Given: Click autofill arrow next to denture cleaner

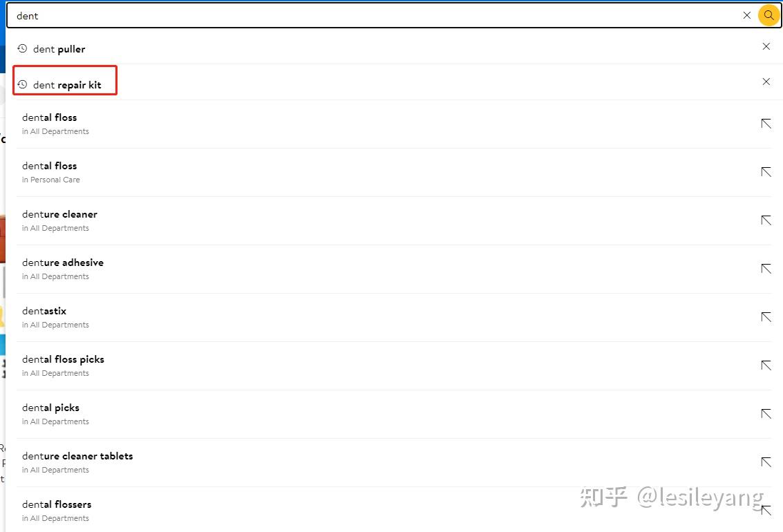Looking at the screenshot, I should tap(766, 220).
